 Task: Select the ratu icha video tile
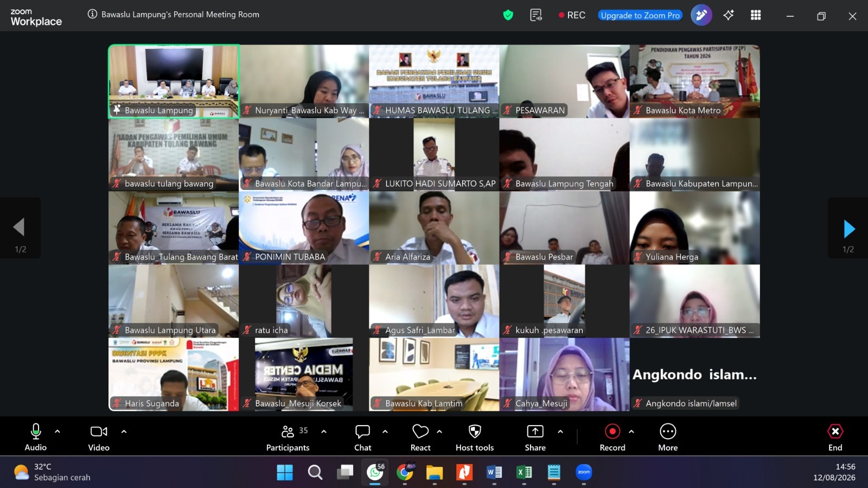pos(304,301)
